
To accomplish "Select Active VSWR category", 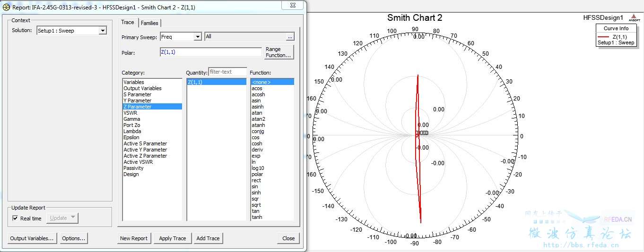I will tap(151, 162).
